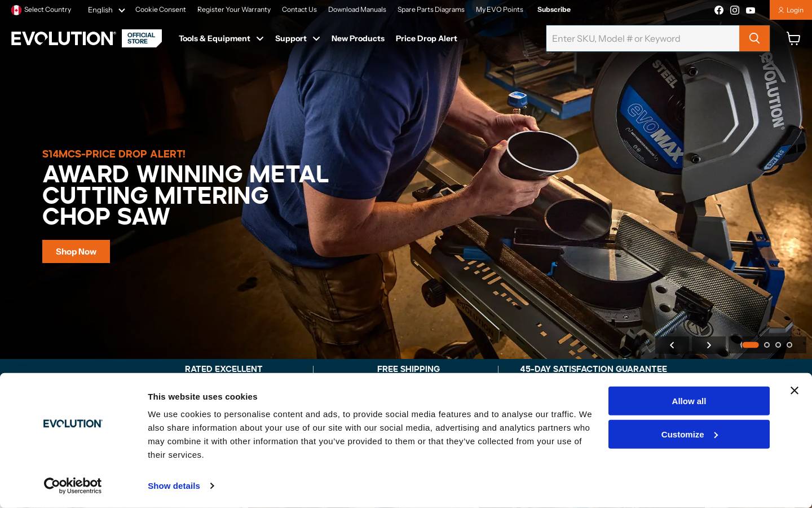The width and height of the screenshot is (812, 508).
Task: Open New Products menu item
Action: click(x=358, y=38)
